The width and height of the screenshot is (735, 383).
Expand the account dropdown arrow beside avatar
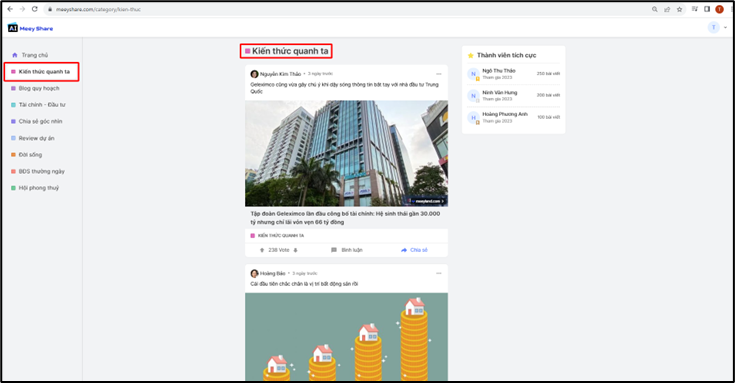coord(725,27)
